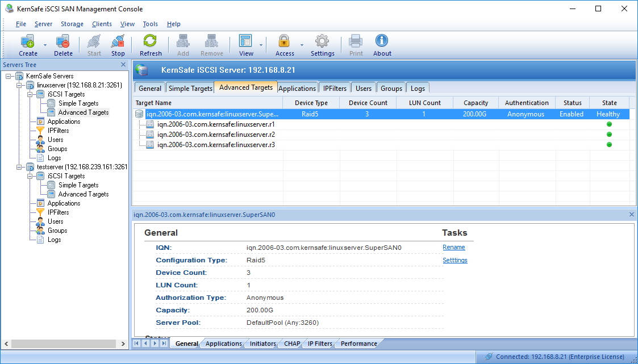Click the green state dot for linuxserver.r1

609,124
